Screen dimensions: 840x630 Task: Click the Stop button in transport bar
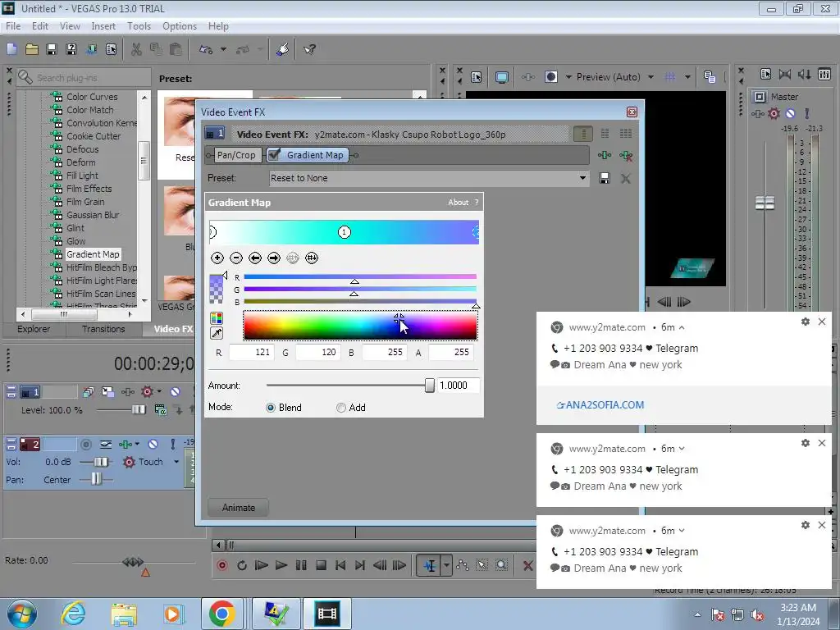click(x=321, y=565)
